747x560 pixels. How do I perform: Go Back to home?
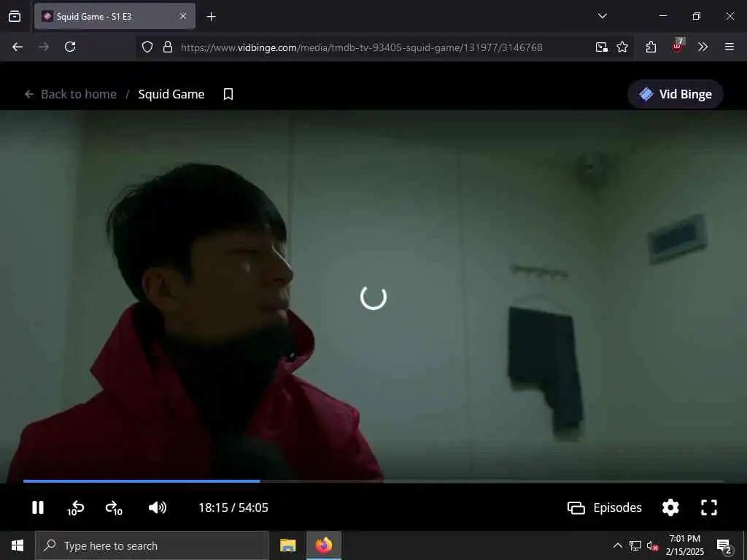(71, 94)
